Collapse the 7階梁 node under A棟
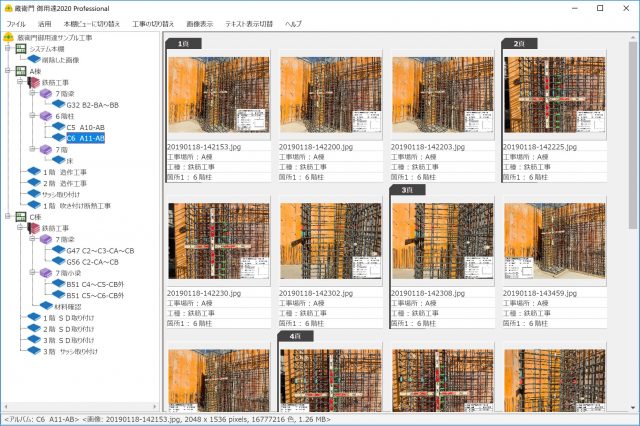Image resolution: width=640 pixels, height=426 pixels. click(32, 94)
